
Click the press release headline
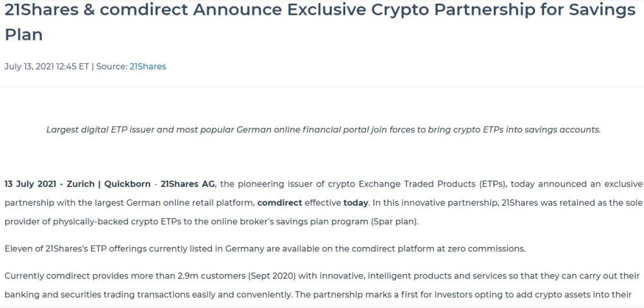point(320,10)
